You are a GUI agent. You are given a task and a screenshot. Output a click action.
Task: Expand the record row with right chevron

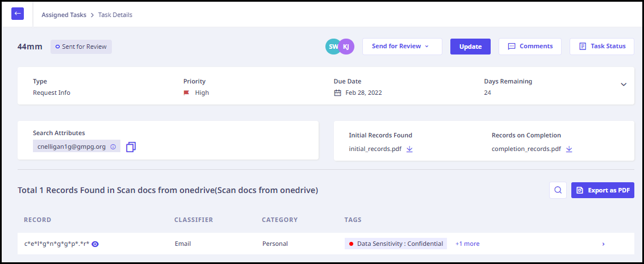pos(603,244)
